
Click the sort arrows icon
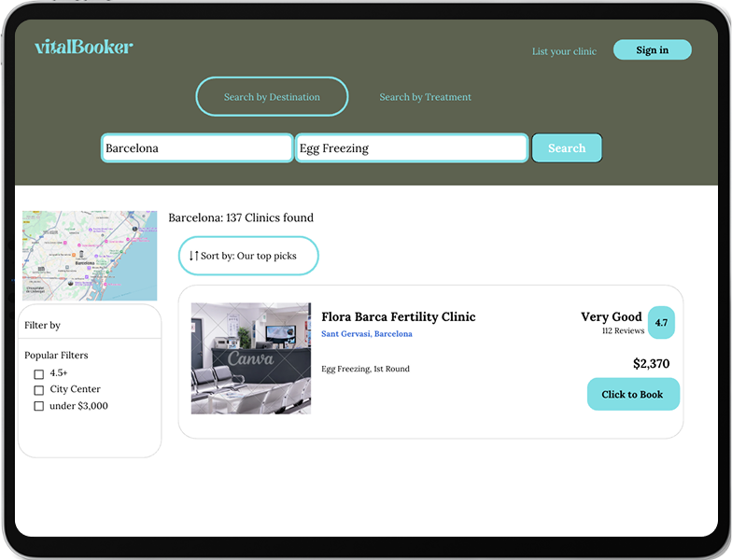(193, 256)
